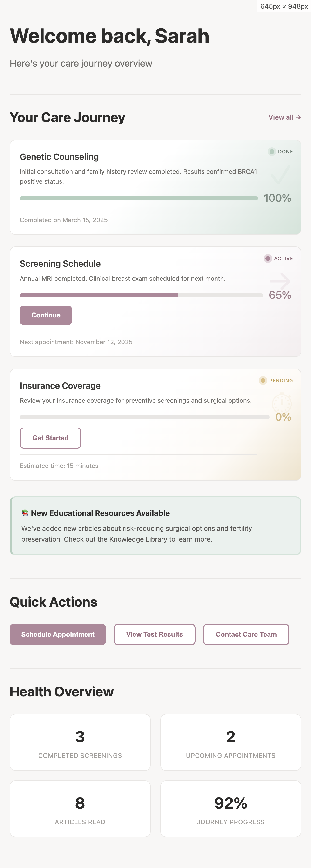
Task: Open the Completed Screenings stat card
Action: click(x=80, y=742)
